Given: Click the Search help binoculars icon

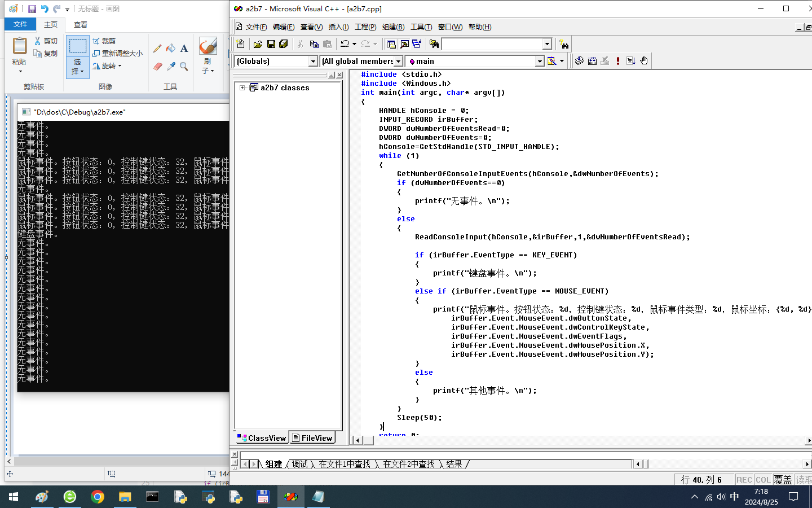Looking at the screenshot, I should tap(564, 44).
